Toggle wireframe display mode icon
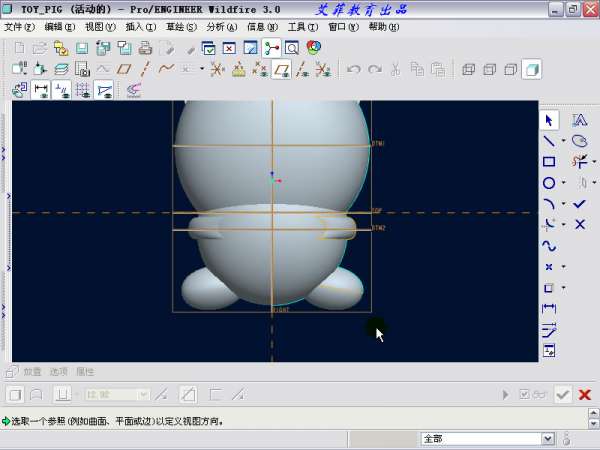600x450 pixels. point(467,69)
